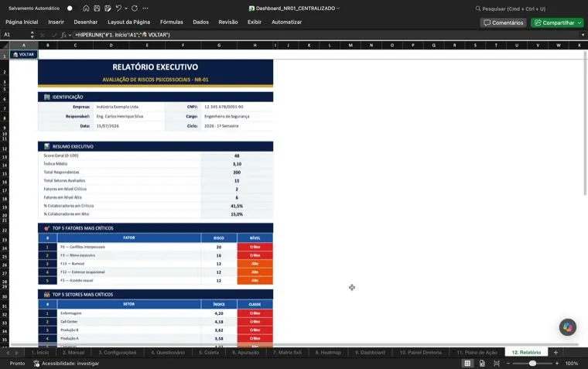Open the more commands ellipsis
Image resolution: width=588 pixels, height=369 pixels.
point(145,9)
